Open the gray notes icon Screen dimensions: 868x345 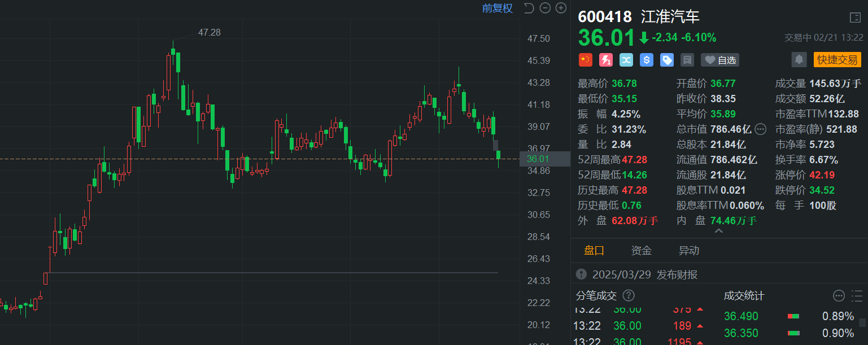(687, 60)
